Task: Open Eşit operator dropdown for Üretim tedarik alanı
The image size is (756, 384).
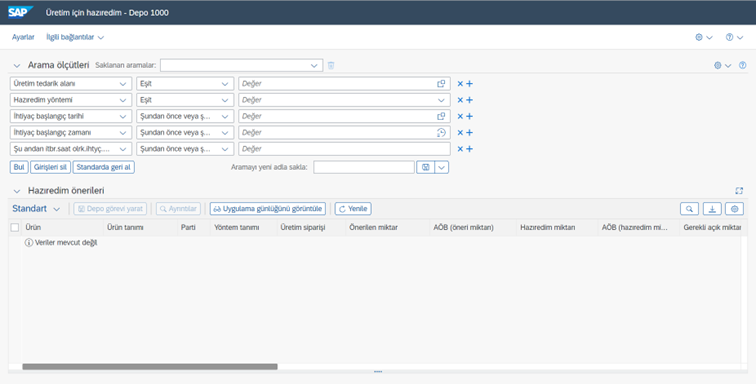Action: 225,83
